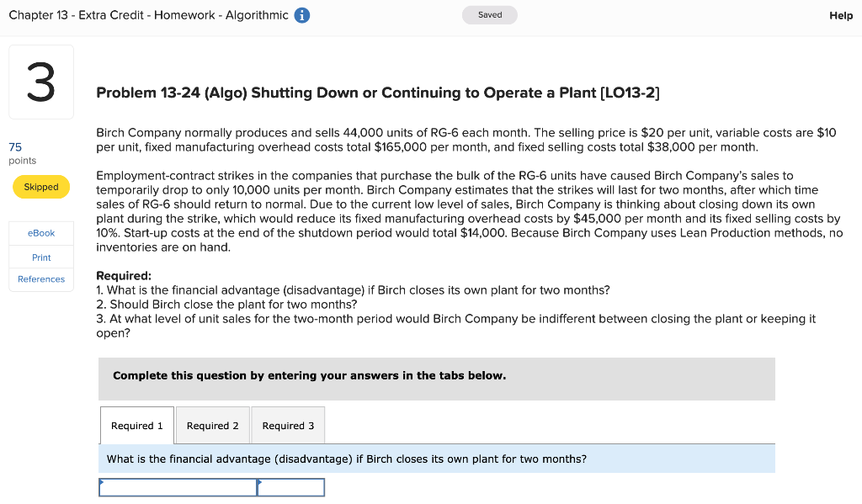This screenshot has height=504, width=862.
Task: Switch to the Required 2 tab
Action: point(212,425)
